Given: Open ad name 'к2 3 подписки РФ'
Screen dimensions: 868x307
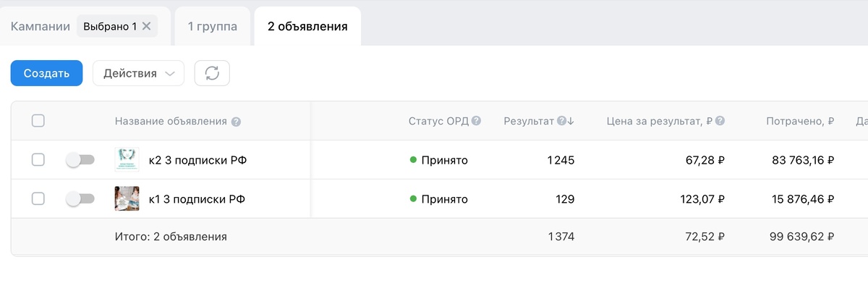Looking at the screenshot, I should [197, 160].
